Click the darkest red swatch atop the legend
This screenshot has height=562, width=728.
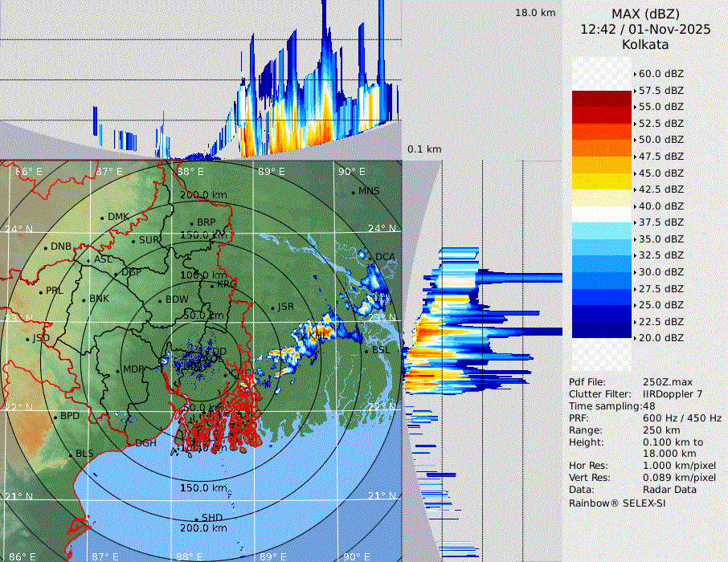[601, 98]
